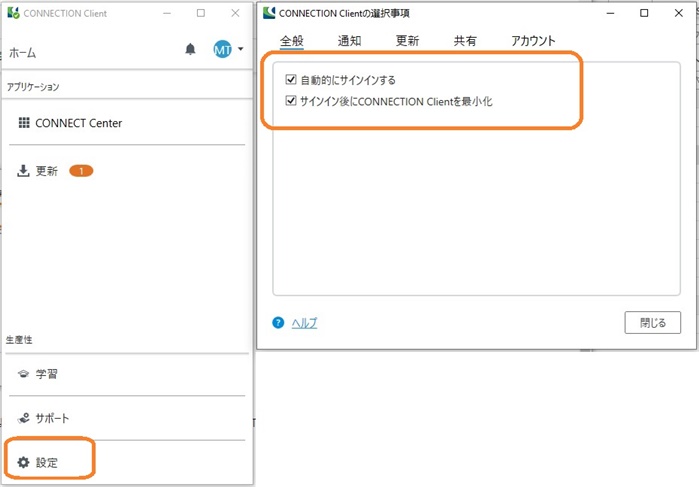Click the gear icon next to 設定
This screenshot has height=487, width=699.
pyautogui.click(x=23, y=462)
